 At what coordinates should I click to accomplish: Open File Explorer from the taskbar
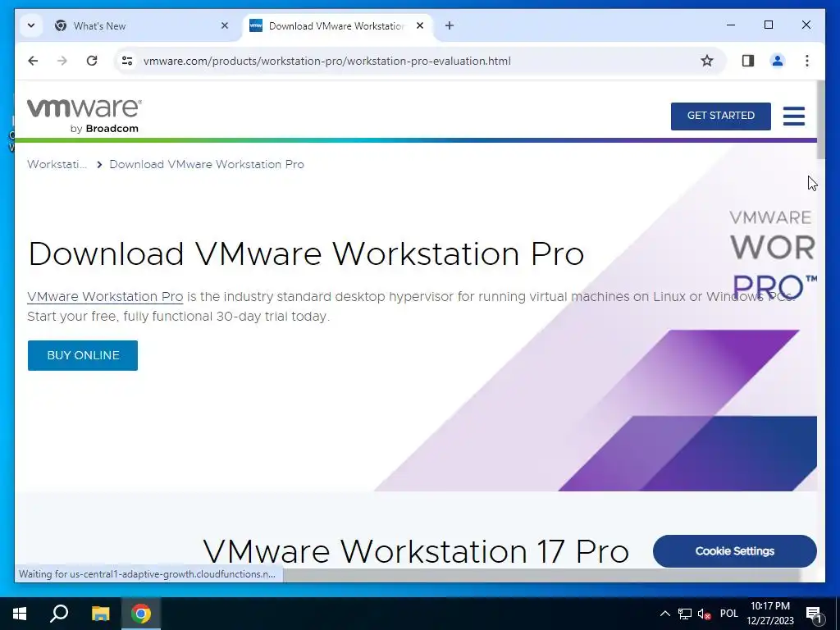point(100,614)
